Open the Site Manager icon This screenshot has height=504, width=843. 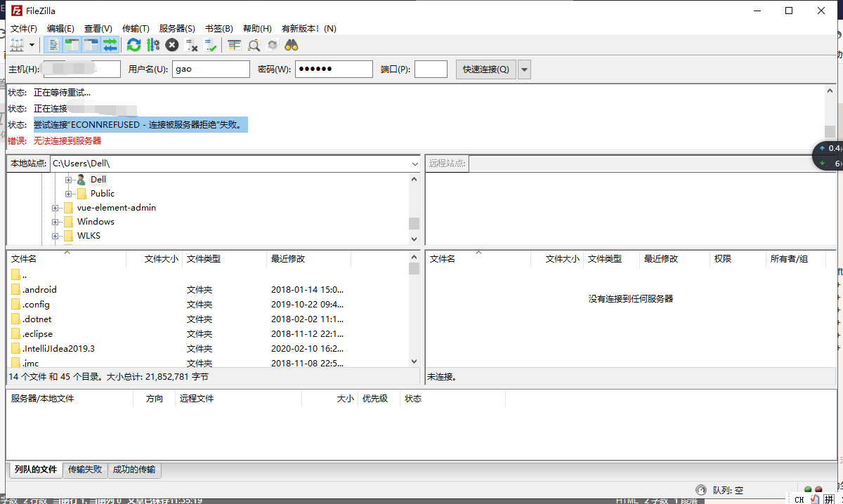click(17, 45)
